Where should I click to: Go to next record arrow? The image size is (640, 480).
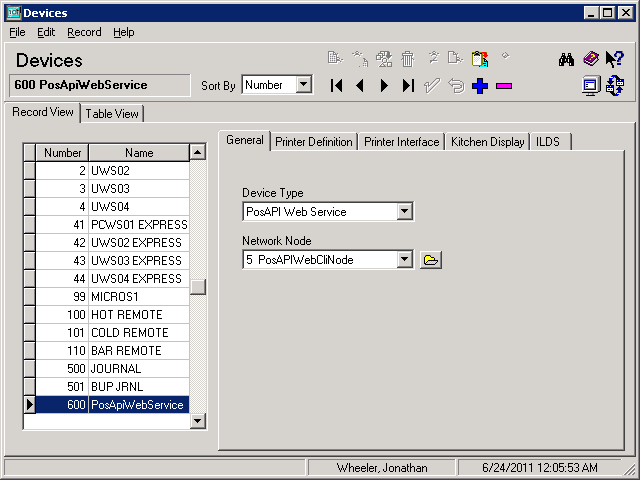pyautogui.click(x=384, y=86)
